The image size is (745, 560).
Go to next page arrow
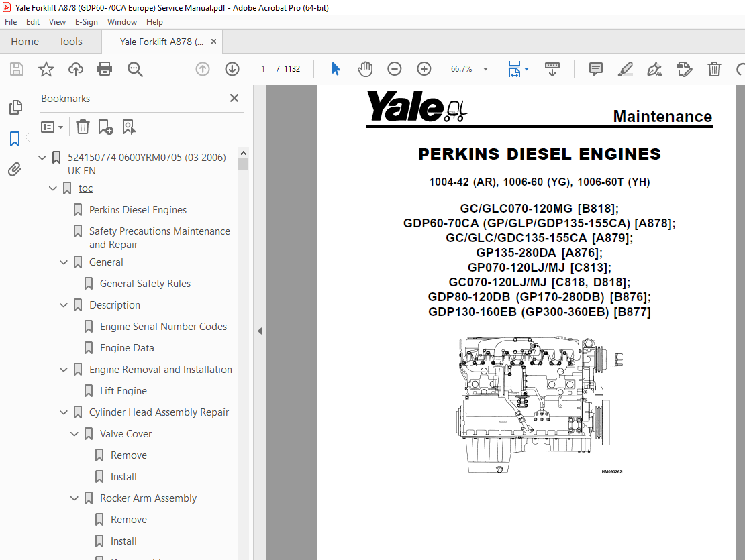pos(232,69)
